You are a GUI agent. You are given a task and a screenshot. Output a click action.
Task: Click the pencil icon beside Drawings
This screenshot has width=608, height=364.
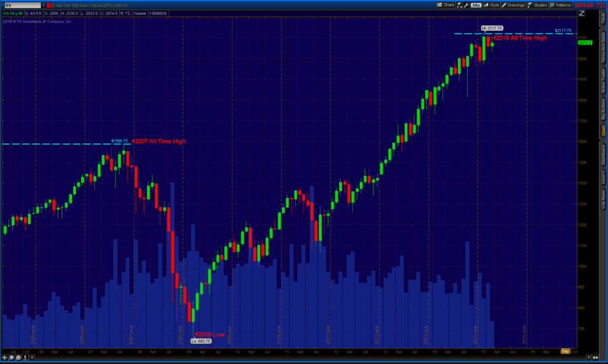pos(504,5)
